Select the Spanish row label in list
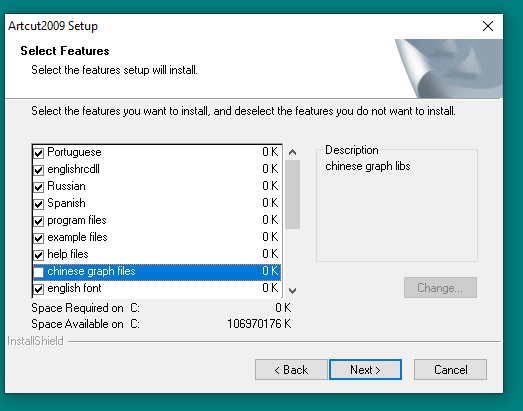523x411 pixels. (x=66, y=203)
